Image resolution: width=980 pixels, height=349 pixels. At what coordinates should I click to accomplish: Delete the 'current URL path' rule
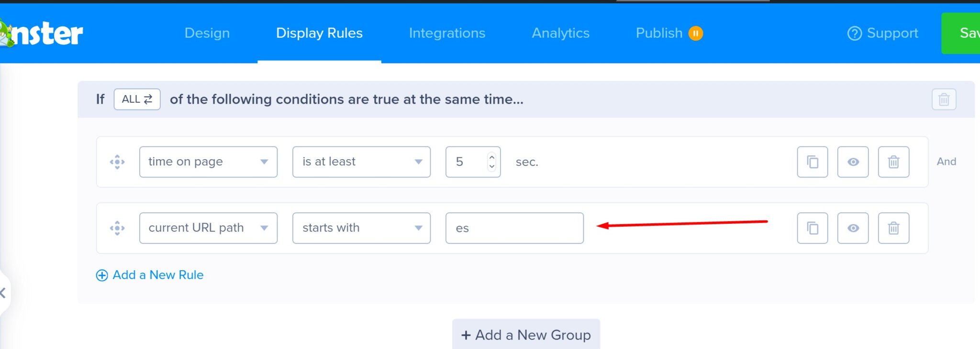894,228
